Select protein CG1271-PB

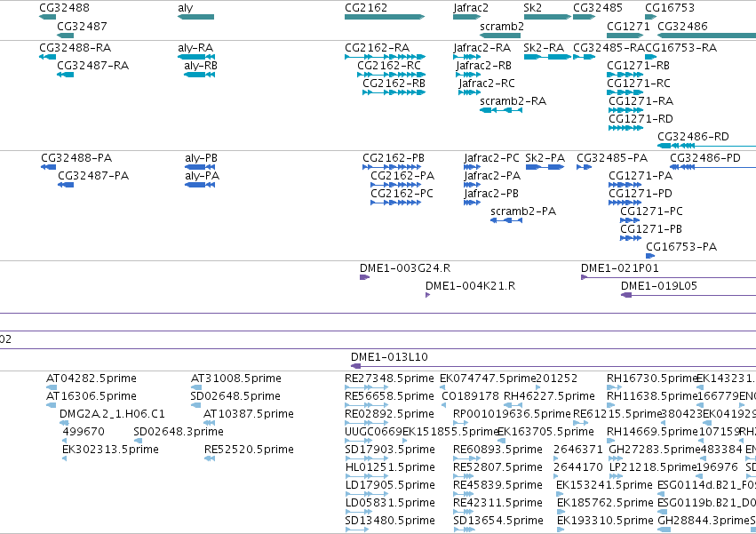point(631,238)
